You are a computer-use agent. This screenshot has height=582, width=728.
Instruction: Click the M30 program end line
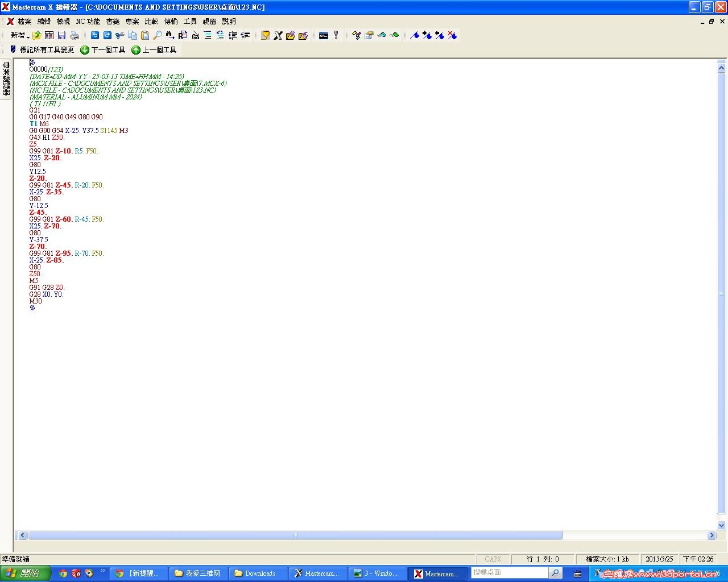click(x=36, y=301)
